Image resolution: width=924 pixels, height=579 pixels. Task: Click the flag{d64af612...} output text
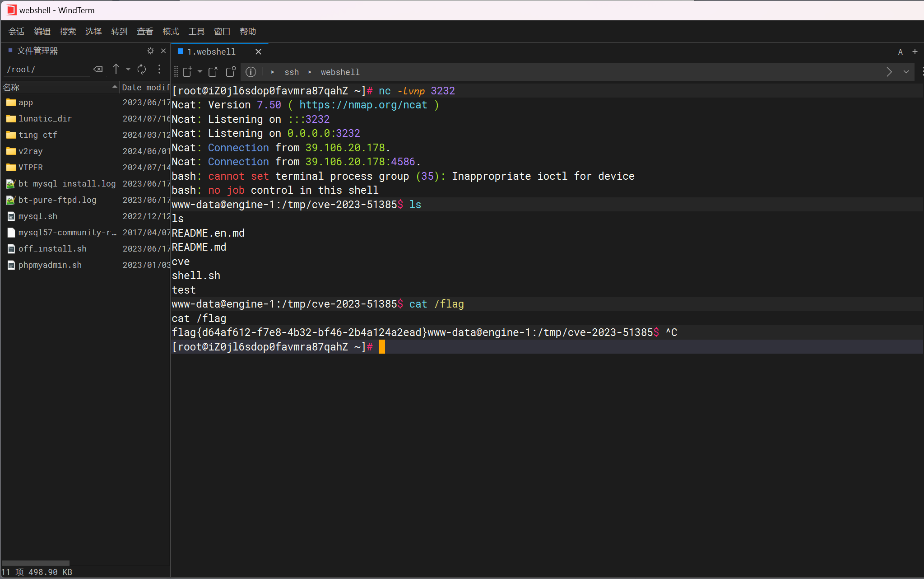[299, 332]
